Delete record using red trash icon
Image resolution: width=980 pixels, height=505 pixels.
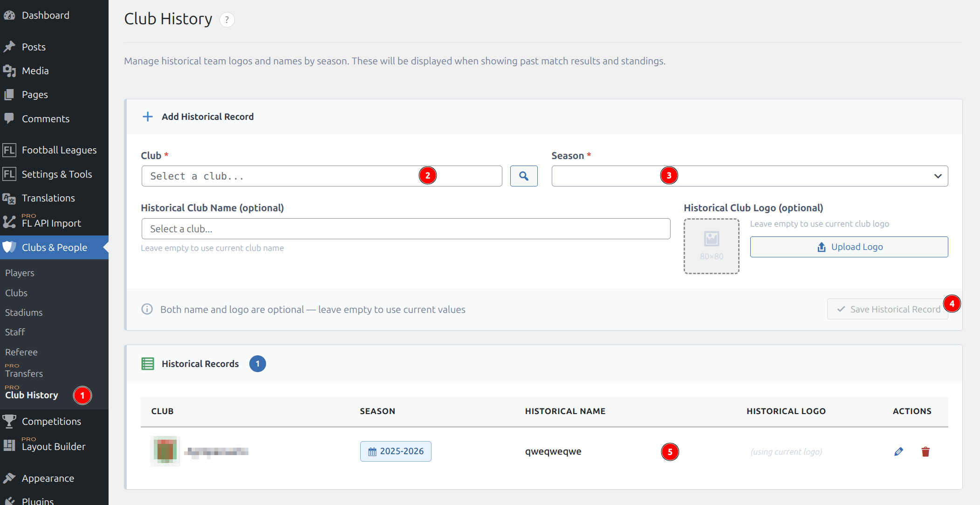(x=925, y=451)
